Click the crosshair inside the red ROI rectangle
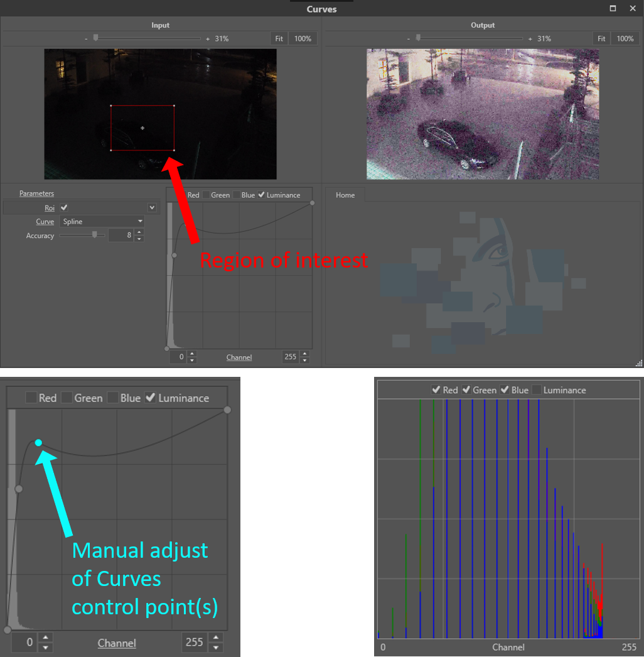The height and width of the screenshot is (657, 644). pos(142,128)
